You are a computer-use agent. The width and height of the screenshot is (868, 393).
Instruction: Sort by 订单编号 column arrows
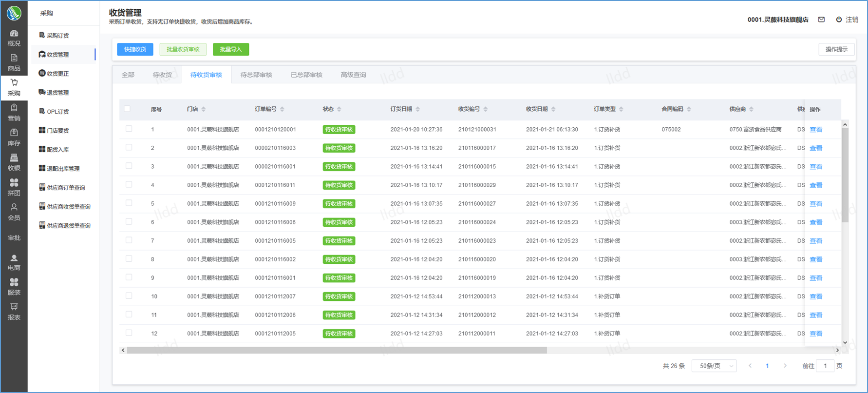click(x=283, y=109)
